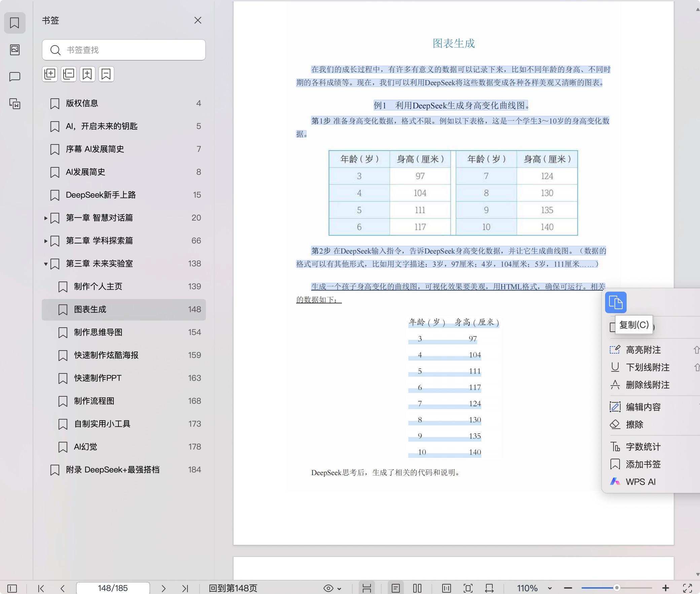Toggle continuous scrolling page mode
Screen dimensions: 700x594
(x=366, y=588)
